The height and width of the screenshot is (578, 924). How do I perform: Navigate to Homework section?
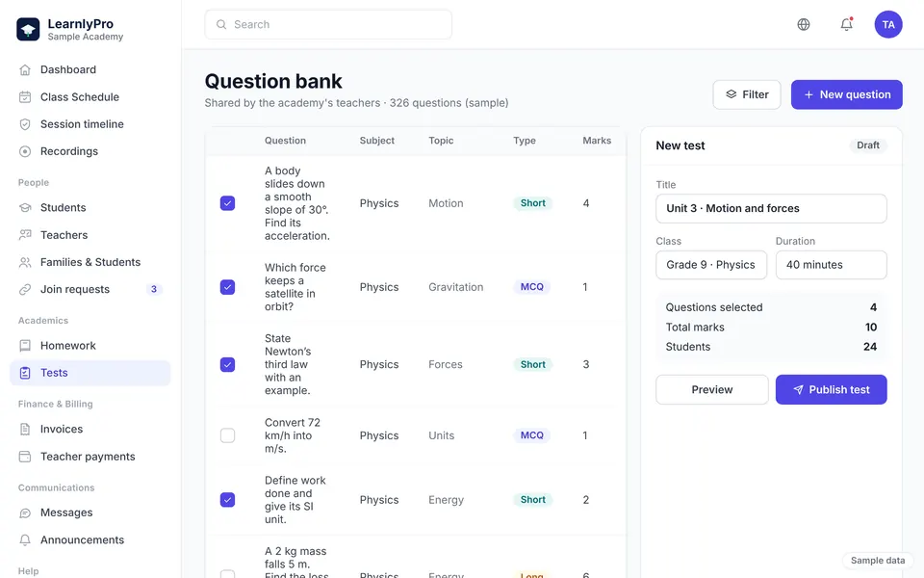90,346
